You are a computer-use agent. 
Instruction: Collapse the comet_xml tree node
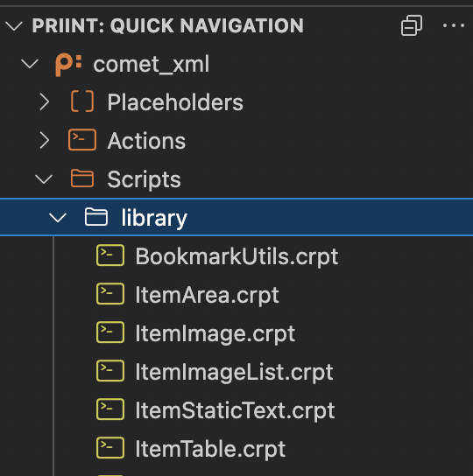pyautogui.click(x=30, y=64)
